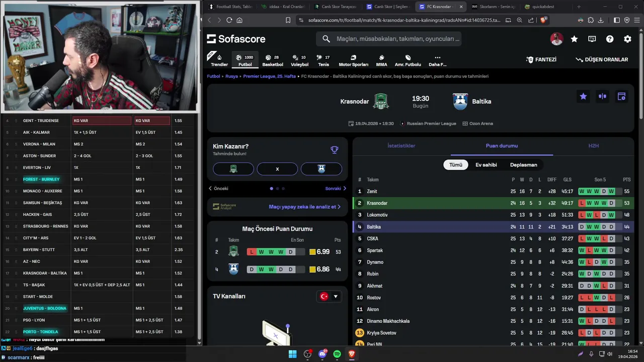
Task: Switch to the Puan durumu tab
Action: [502, 146]
